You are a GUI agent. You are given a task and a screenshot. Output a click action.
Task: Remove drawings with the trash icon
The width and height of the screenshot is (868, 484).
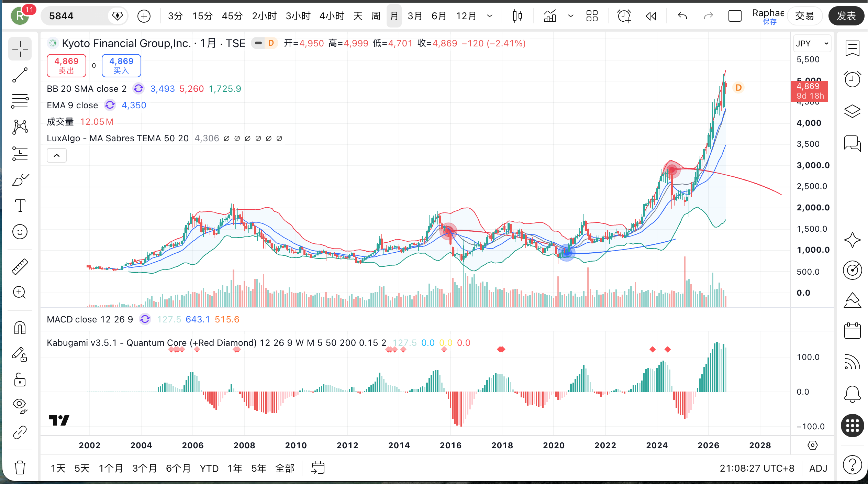coord(20,467)
